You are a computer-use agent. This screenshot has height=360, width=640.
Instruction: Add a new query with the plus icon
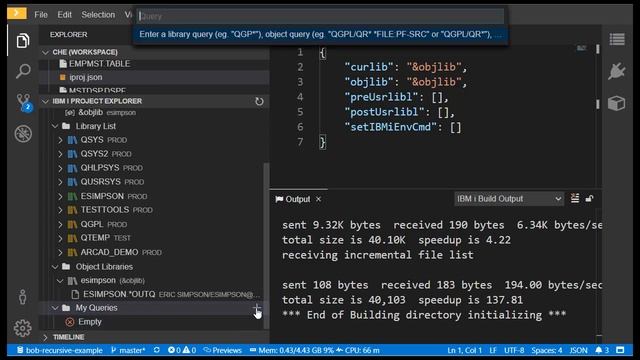click(256, 308)
